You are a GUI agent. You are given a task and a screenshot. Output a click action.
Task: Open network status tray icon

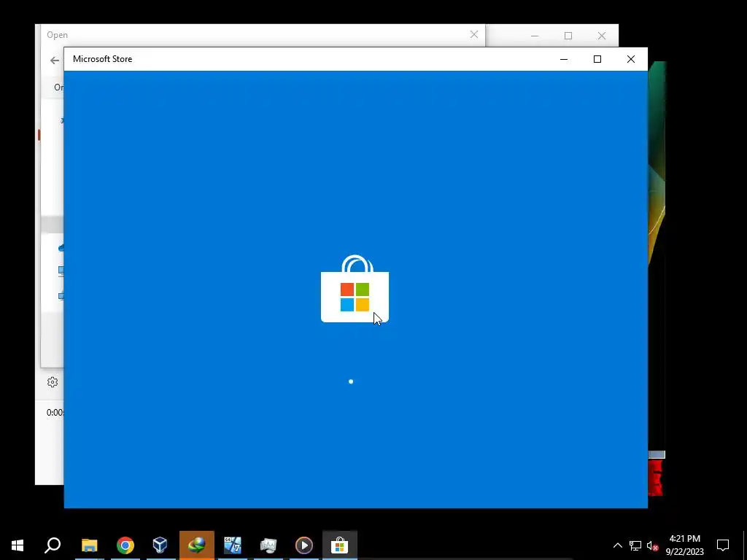pos(635,545)
